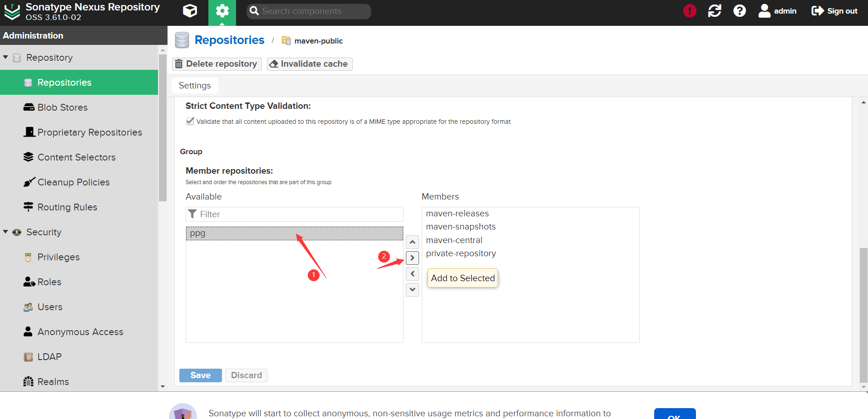Click the Anonymous Access person icon
The width and height of the screenshot is (868, 419).
[28, 331]
